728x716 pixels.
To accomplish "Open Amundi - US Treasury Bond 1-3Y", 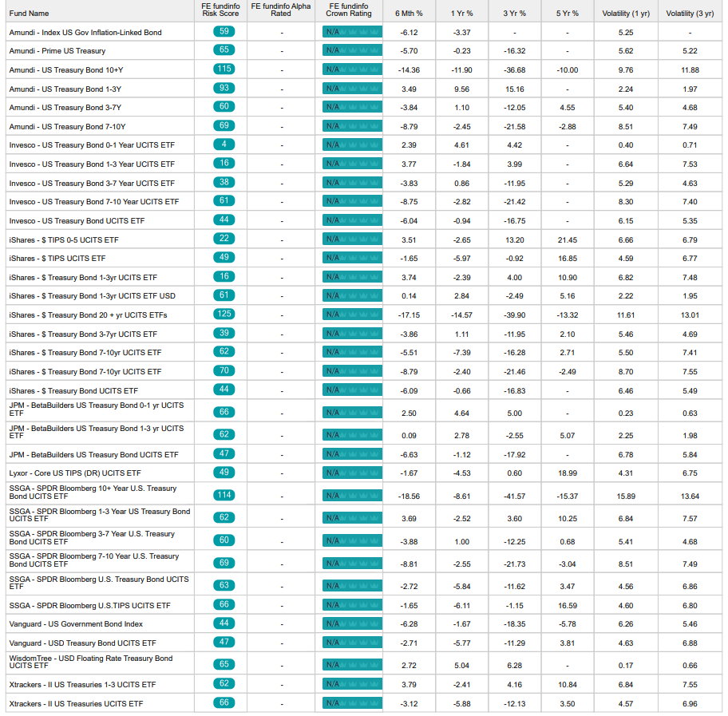I will coord(65,89).
